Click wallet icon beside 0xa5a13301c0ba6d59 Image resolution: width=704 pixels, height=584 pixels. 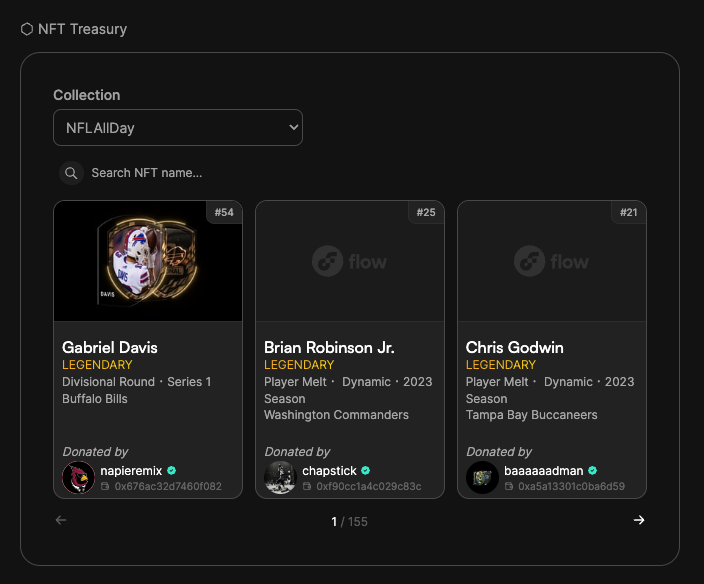[509, 486]
